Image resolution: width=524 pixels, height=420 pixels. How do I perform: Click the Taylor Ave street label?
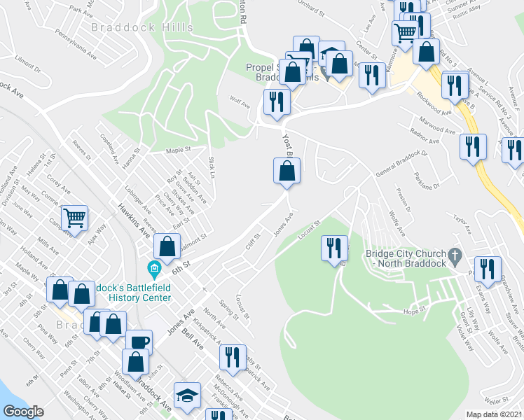[462, 225]
